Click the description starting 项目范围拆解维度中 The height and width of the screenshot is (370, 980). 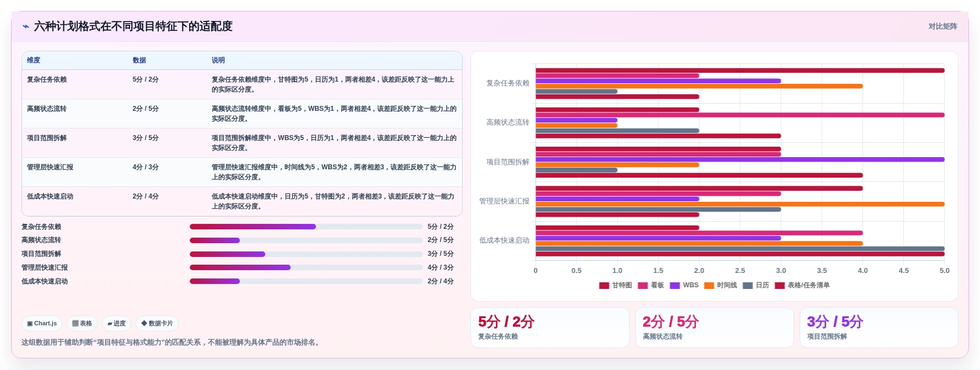click(334, 143)
